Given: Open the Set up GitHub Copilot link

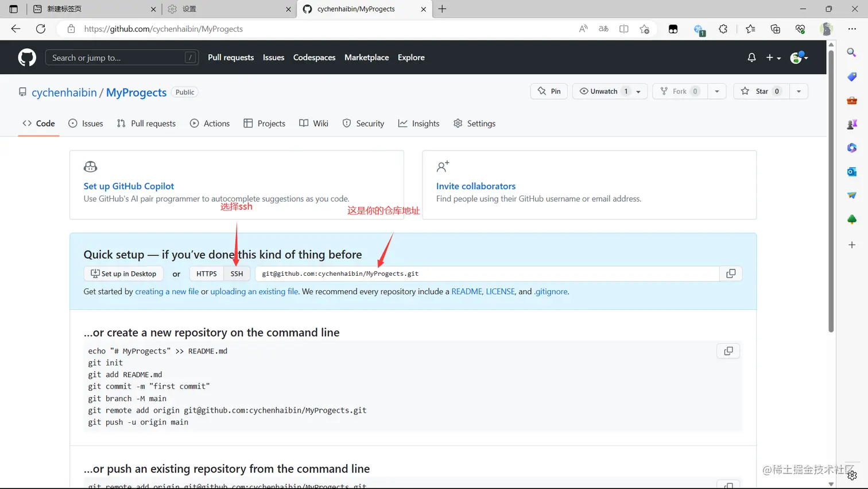Looking at the screenshot, I should (129, 186).
